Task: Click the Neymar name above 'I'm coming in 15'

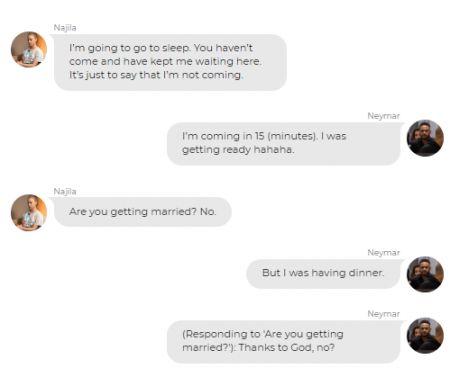Action: click(x=383, y=116)
